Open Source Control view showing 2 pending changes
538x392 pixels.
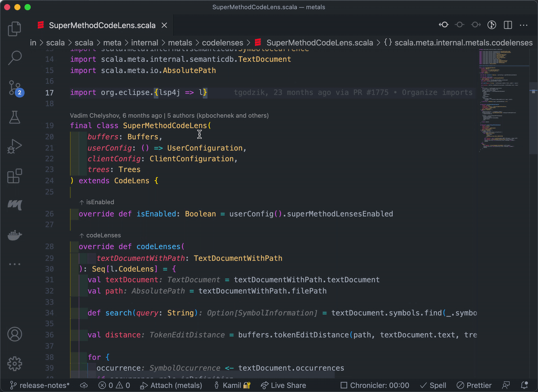click(x=15, y=88)
